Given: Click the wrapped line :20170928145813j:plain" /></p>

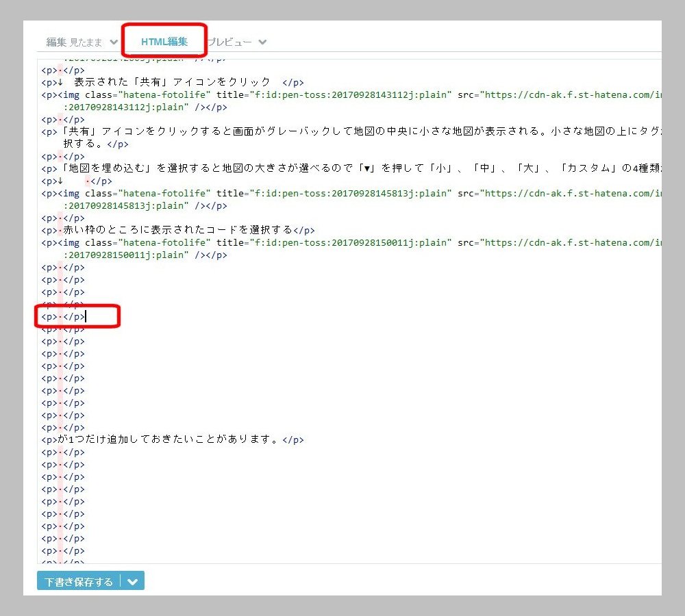Looking at the screenshot, I should point(145,205).
